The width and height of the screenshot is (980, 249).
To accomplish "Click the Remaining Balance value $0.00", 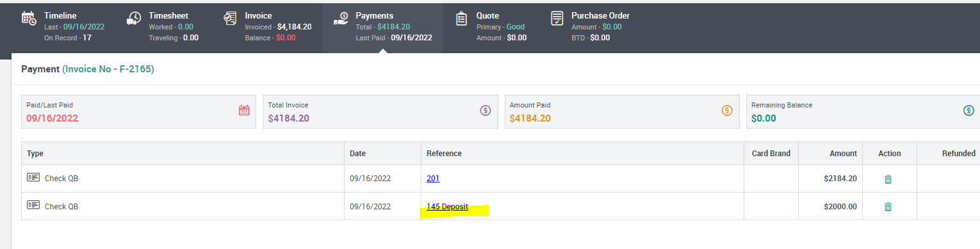I will tap(764, 118).
